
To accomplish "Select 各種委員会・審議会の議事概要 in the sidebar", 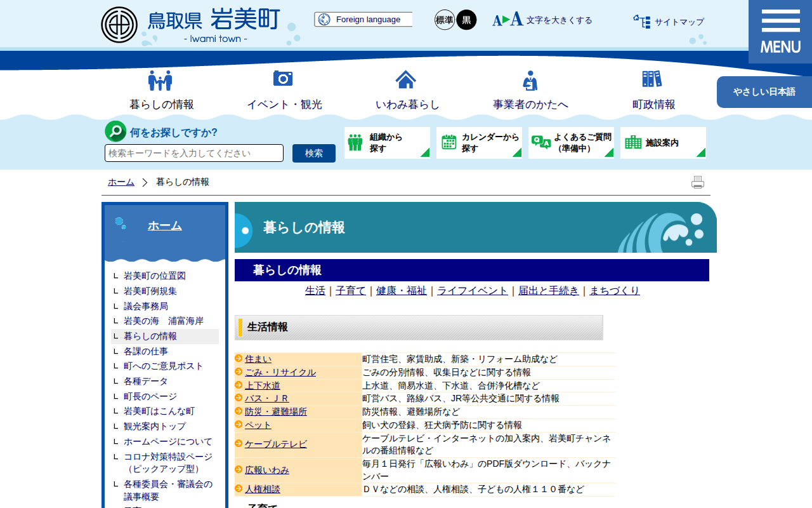I will (x=168, y=490).
